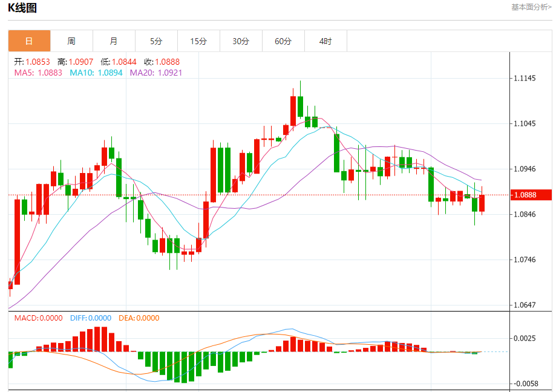
Task: Switch to the 月 monthly tab
Action: pos(114,41)
